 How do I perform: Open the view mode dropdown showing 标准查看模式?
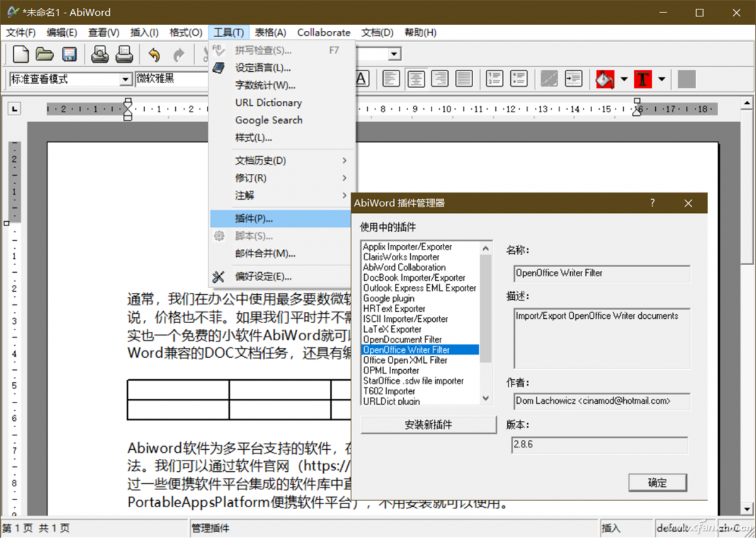click(x=125, y=79)
